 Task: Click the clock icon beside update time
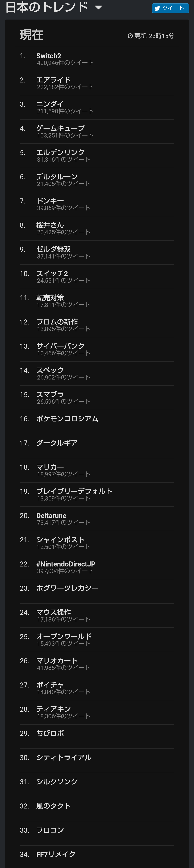click(x=130, y=36)
